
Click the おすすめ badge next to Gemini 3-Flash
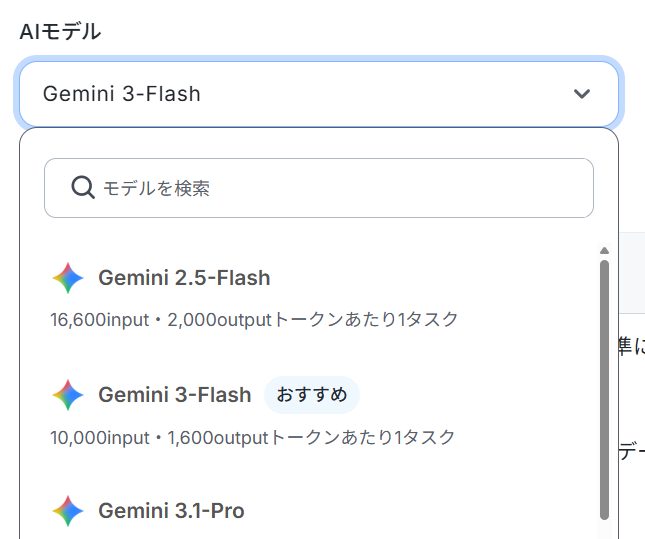click(x=312, y=395)
